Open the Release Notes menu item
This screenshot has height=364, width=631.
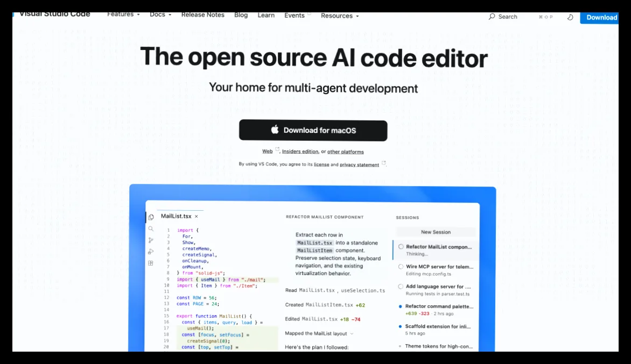coord(203,15)
